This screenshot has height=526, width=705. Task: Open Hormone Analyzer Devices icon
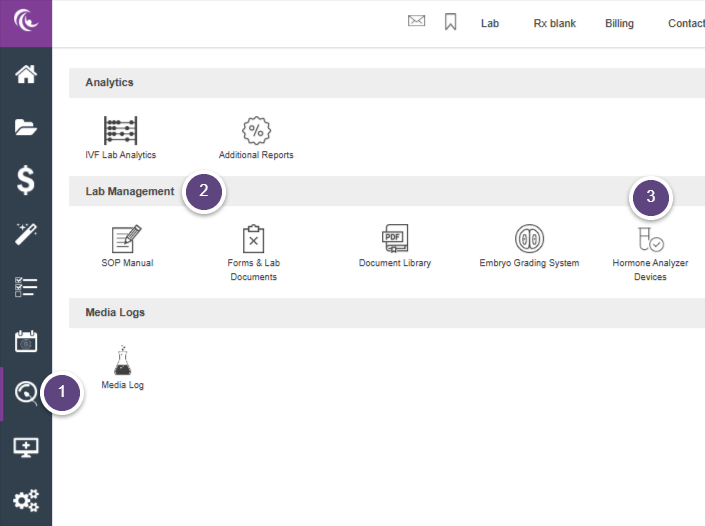pyautogui.click(x=650, y=240)
